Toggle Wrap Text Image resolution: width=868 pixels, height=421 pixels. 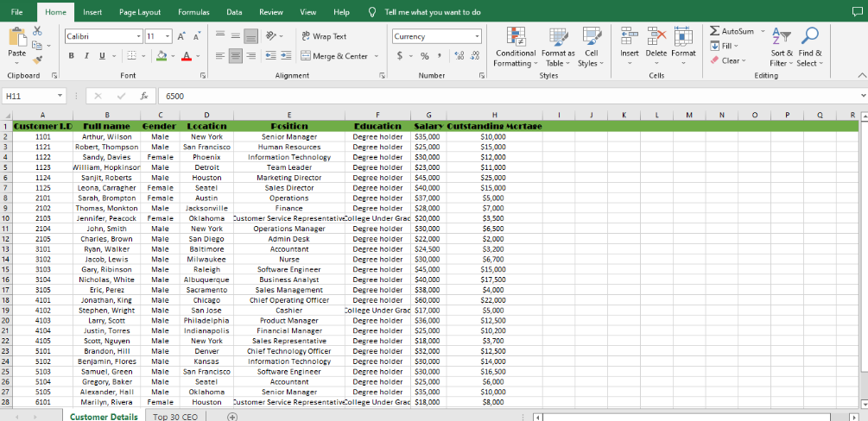(324, 36)
